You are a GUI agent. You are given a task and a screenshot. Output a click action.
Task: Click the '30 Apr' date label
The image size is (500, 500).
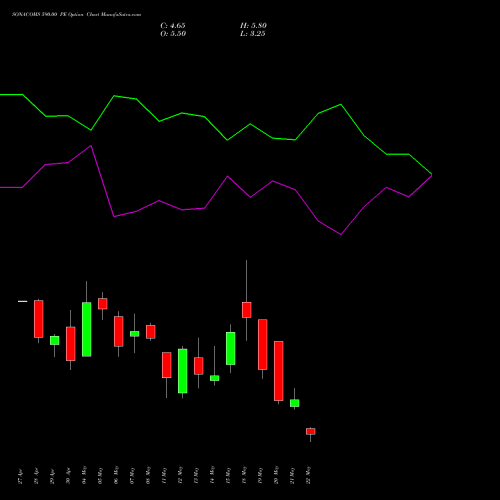69,476
